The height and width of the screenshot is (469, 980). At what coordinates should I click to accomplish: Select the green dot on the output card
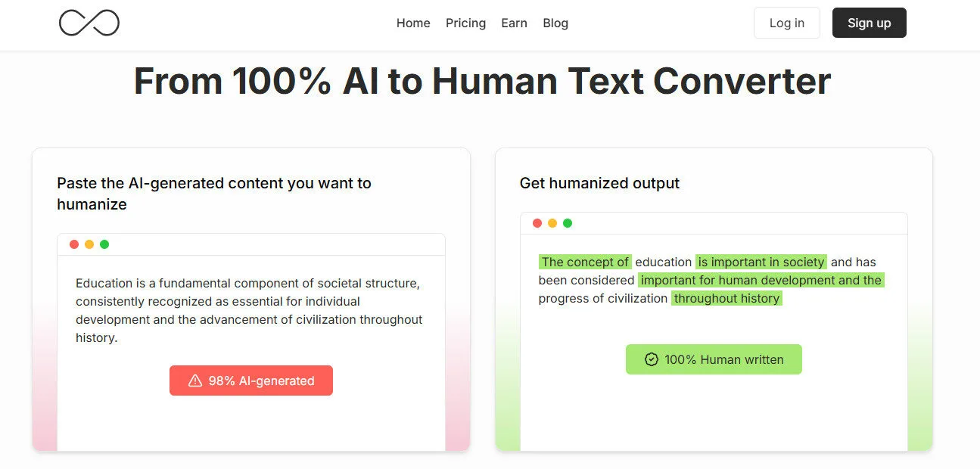[568, 222]
